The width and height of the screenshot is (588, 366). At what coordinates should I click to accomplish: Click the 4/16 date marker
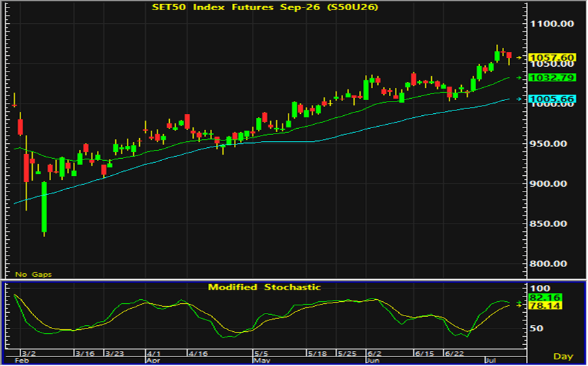click(x=198, y=353)
